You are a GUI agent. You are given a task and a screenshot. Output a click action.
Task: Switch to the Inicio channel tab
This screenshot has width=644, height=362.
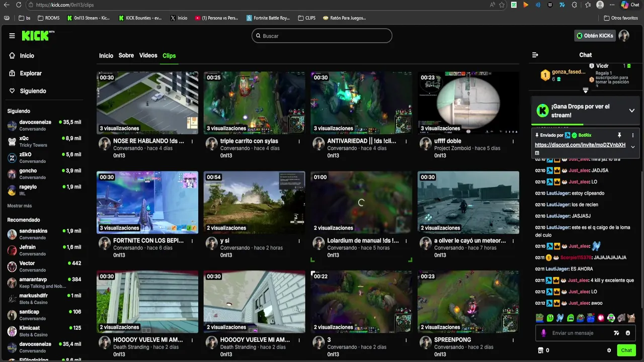point(106,56)
